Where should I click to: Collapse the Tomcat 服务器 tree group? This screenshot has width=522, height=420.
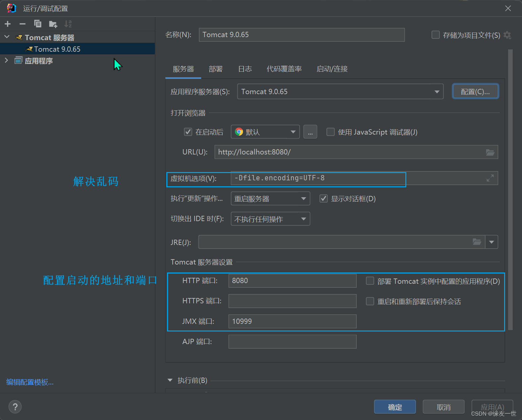click(x=7, y=37)
